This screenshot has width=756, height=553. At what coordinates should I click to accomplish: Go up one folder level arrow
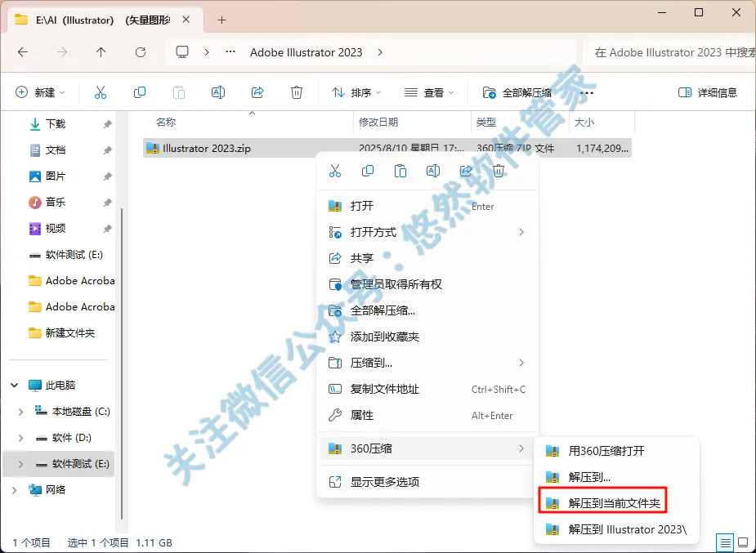pyautogui.click(x=101, y=52)
